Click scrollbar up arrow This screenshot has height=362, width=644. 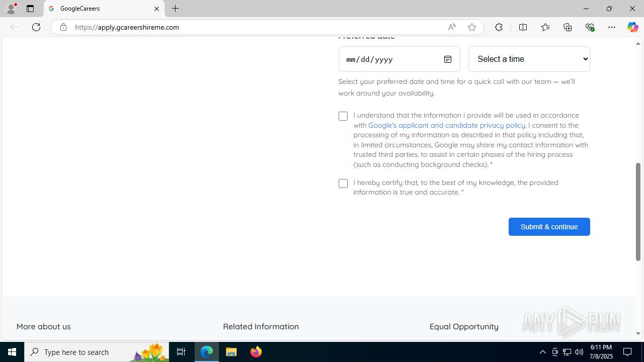point(638,44)
